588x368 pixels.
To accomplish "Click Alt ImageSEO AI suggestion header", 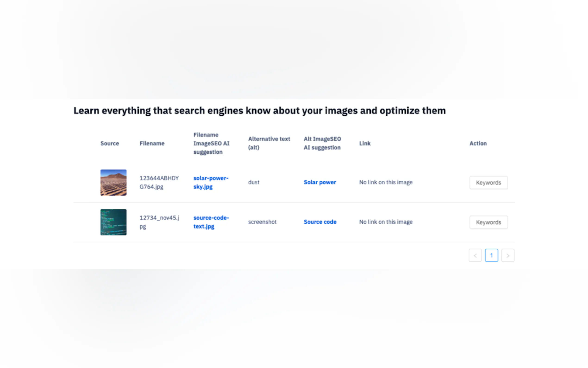I will 322,143.
